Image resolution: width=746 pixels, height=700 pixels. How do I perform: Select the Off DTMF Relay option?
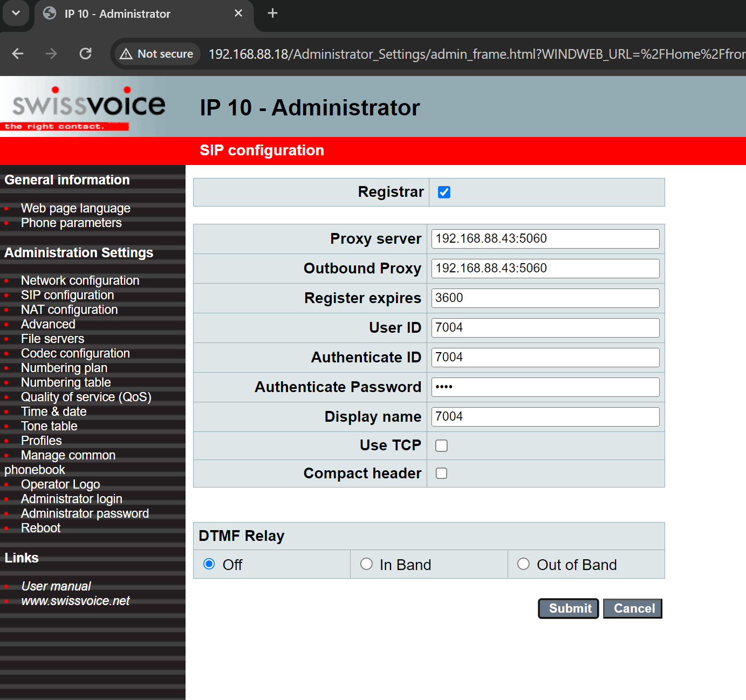click(209, 564)
